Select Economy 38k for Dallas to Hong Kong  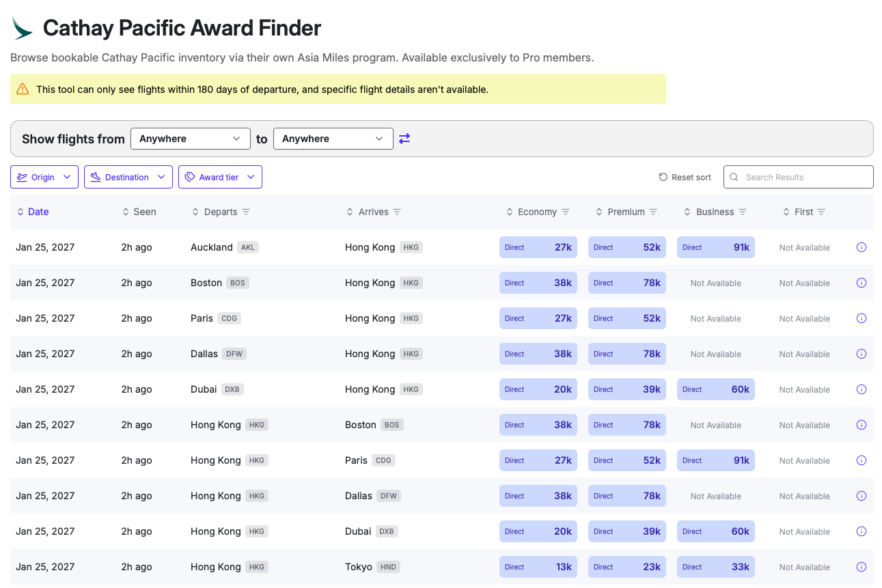[x=538, y=354]
